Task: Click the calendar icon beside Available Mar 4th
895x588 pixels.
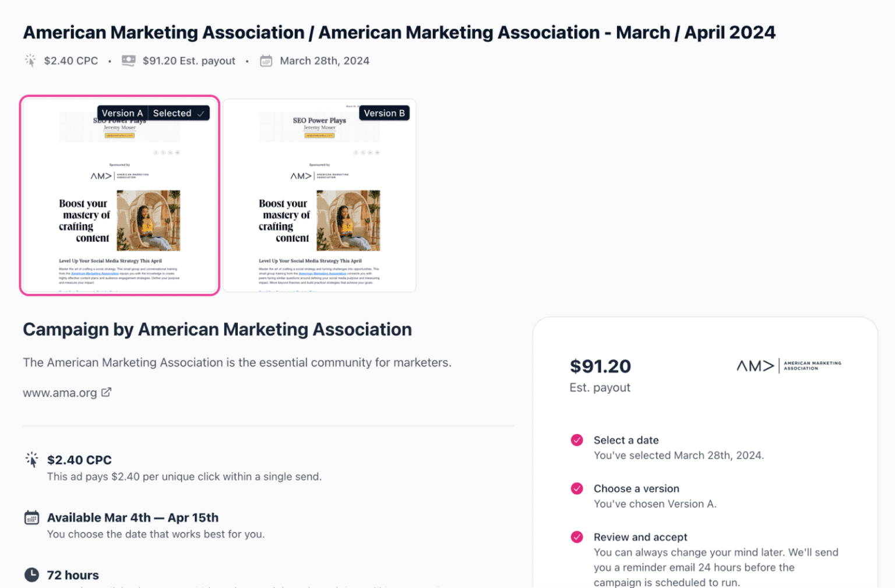Action: pyautogui.click(x=32, y=517)
